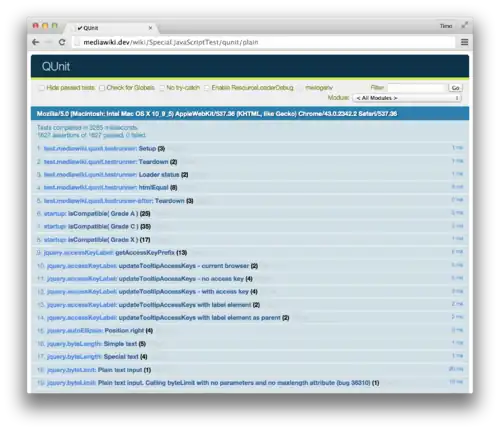
Task: Close the QUnit tab
Action: (150, 28)
